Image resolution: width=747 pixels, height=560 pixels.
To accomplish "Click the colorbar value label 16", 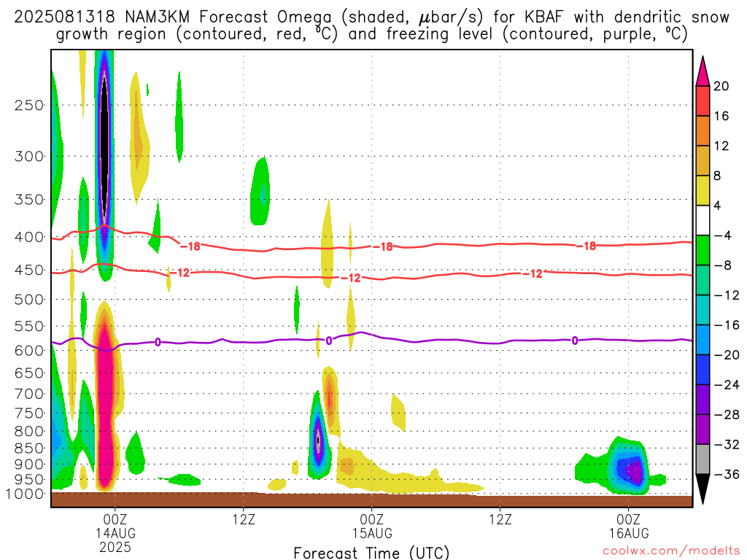I will (721, 116).
